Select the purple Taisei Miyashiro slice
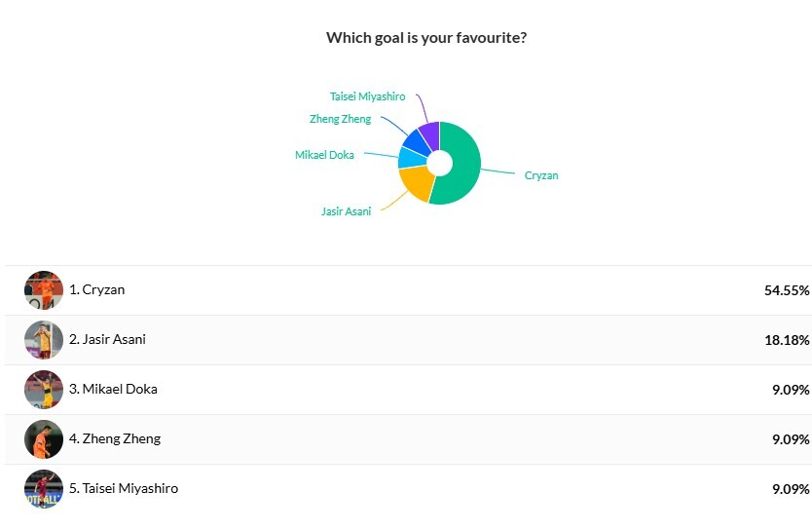This screenshot has width=812, height=530. [431, 134]
